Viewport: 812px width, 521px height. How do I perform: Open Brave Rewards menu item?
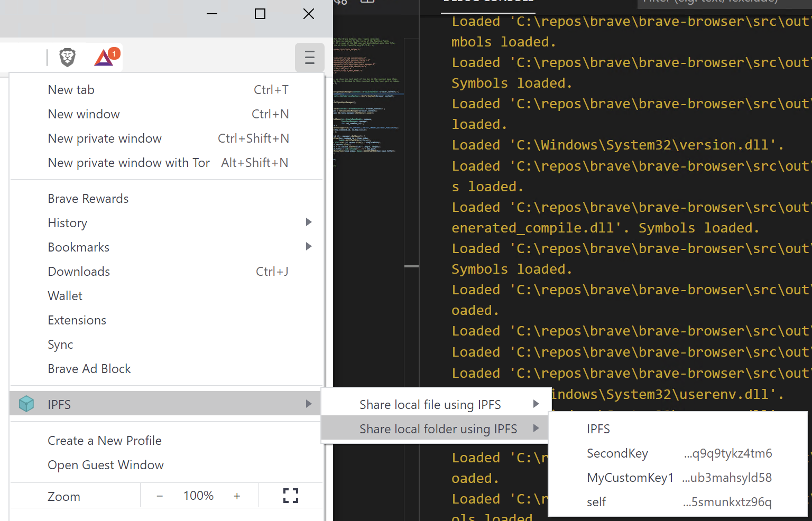(x=167, y=199)
